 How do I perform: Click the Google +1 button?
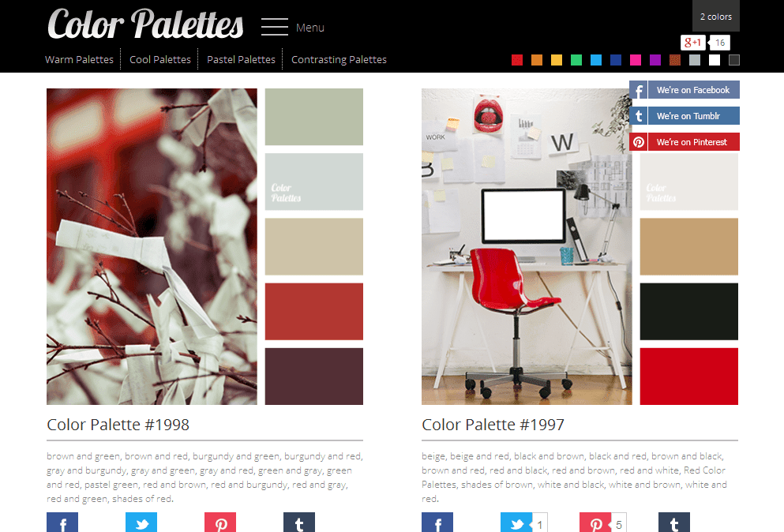click(x=693, y=43)
